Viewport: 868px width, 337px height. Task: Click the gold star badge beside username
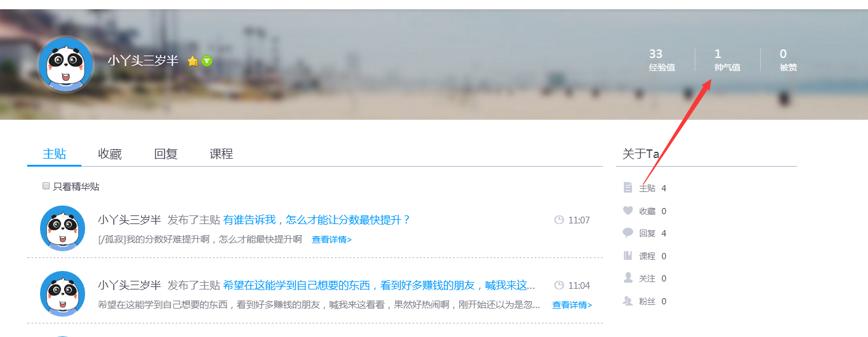point(193,61)
